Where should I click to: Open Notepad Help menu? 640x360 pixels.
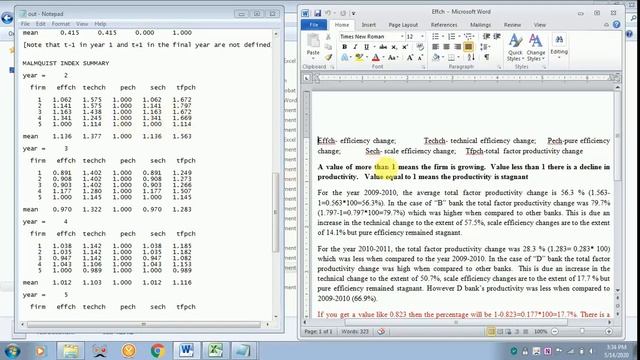click(x=100, y=24)
